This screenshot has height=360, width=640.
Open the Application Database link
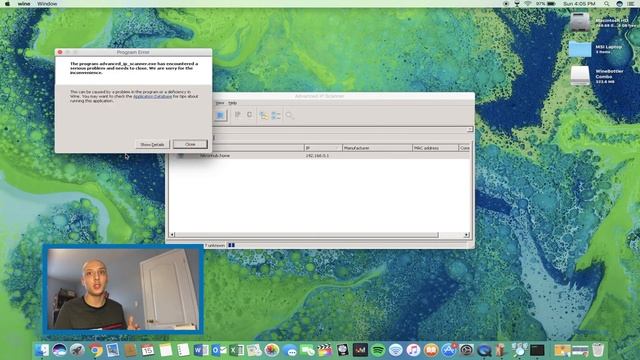click(x=152, y=97)
